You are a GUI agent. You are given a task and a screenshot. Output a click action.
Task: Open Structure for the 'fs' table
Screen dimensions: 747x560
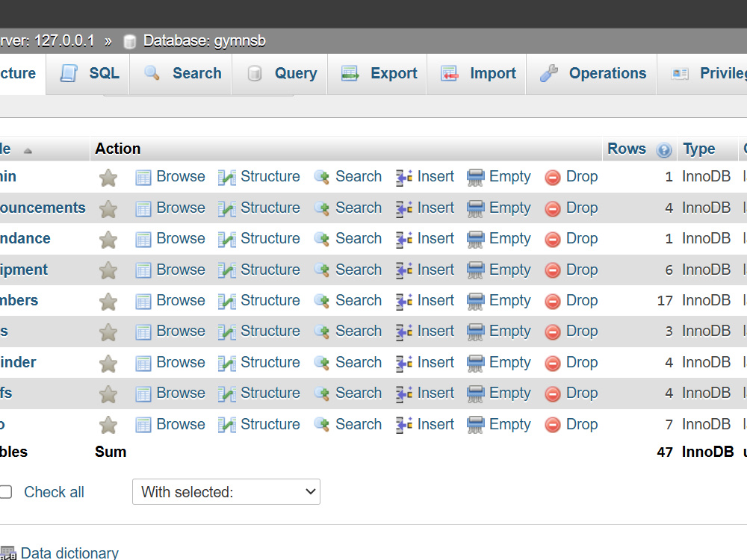270,393
